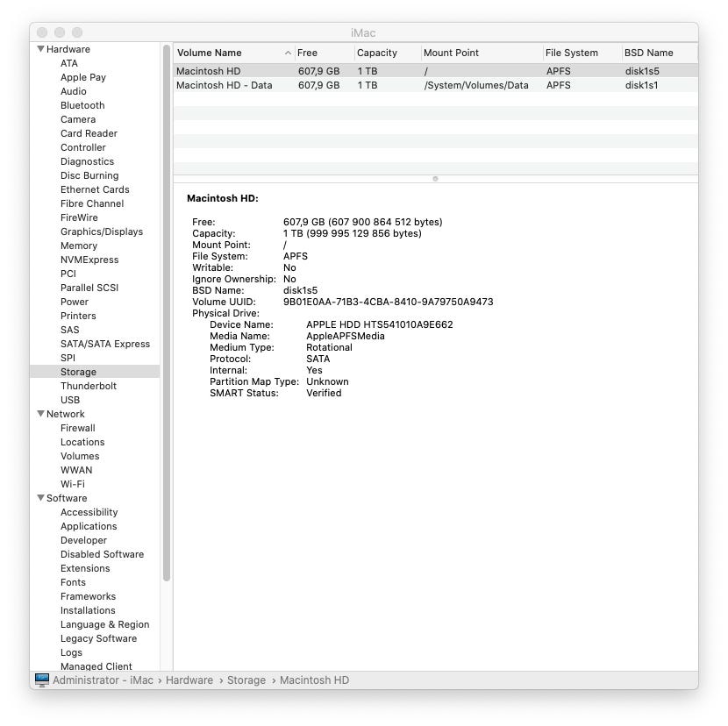
Task: Select Audio in the sidebar
Action: 74,91
